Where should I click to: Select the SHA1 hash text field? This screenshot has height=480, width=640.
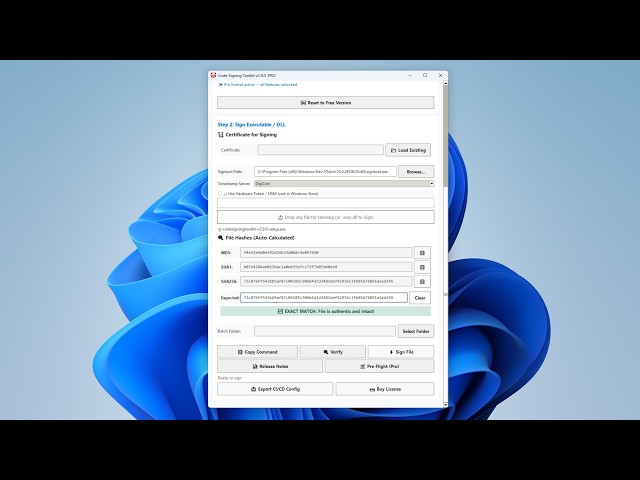pos(326,267)
